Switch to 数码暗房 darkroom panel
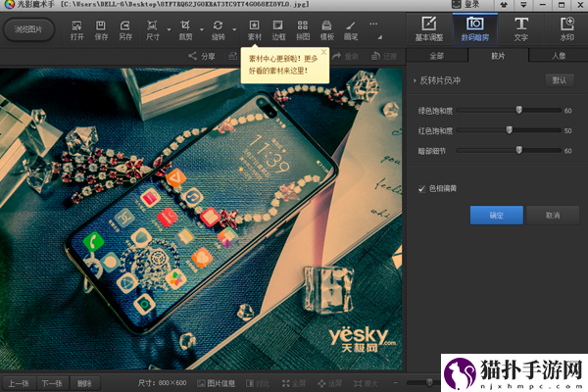The image size is (588, 392). 474,29
